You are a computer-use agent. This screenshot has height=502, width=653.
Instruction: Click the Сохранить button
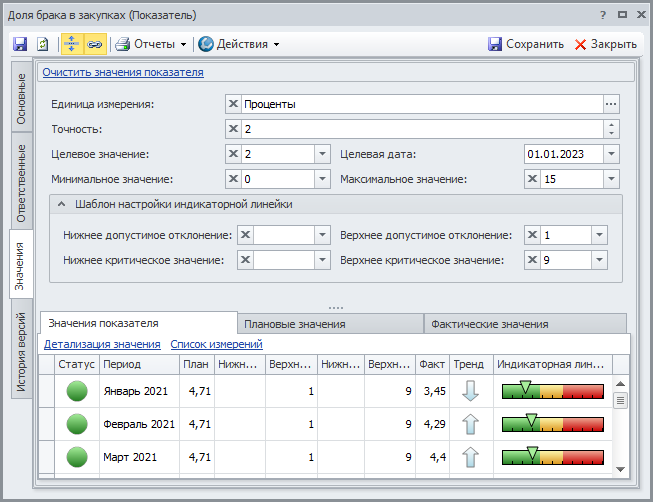pos(525,44)
